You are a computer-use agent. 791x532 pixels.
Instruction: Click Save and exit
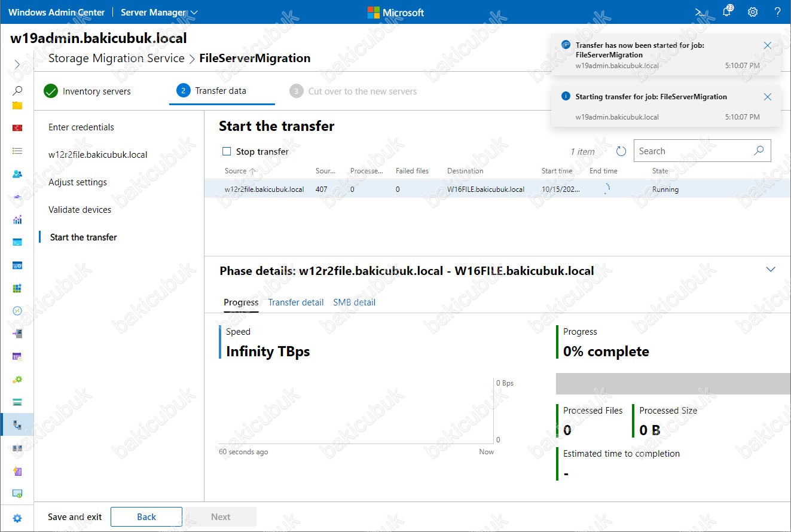tap(75, 517)
